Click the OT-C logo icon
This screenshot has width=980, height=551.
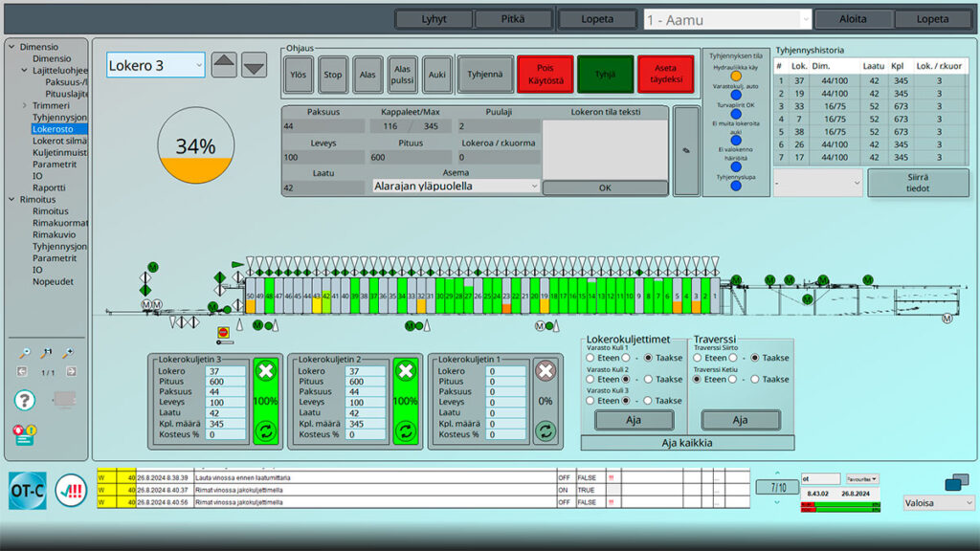click(27, 491)
